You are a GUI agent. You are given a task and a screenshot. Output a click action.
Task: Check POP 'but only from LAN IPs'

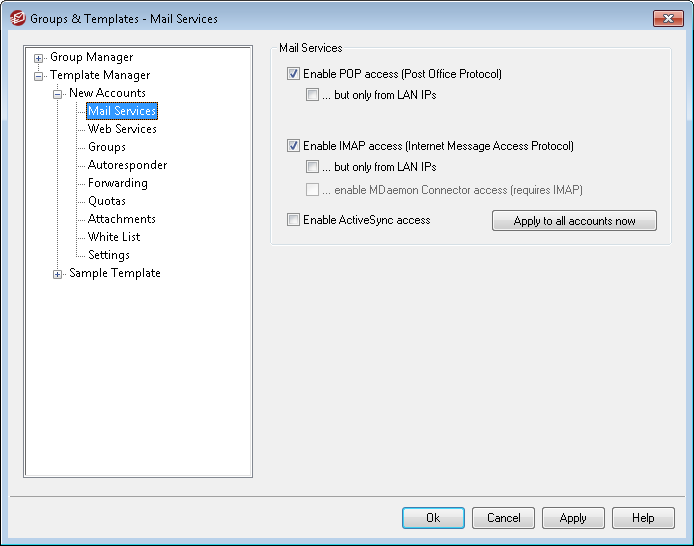(313, 95)
